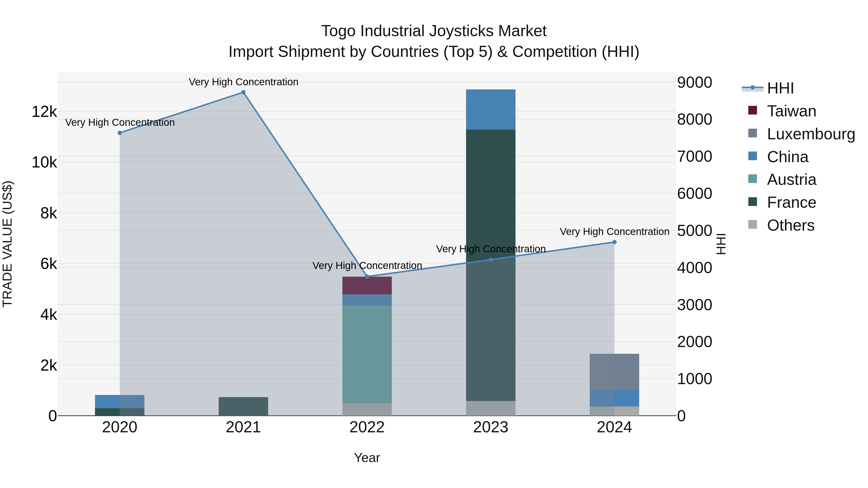This screenshot has height=488, width=868.
Task: Click the Others segment of the 2023 bar
Action: coord(491,408)
